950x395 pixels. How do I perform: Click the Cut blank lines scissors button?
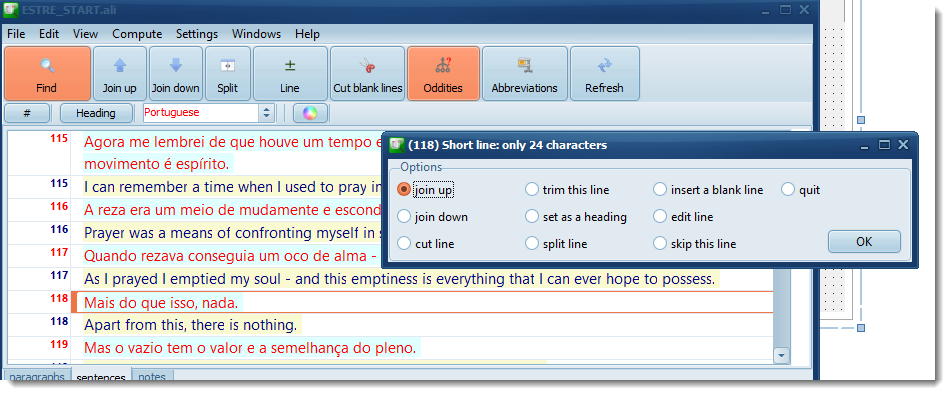click(368, 73)
